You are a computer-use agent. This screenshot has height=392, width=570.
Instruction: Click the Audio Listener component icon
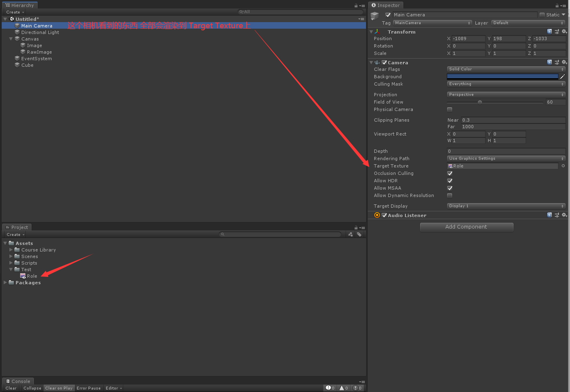[x=377, y=215]
